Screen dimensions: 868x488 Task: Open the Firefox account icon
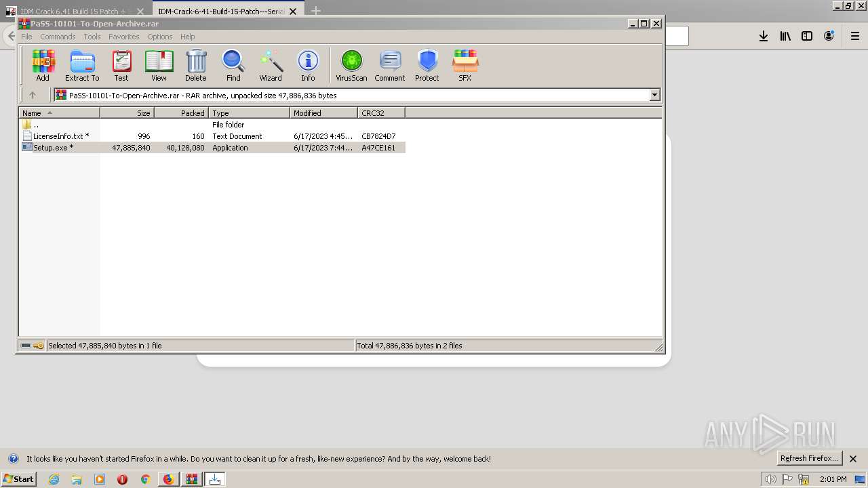(829, 36)
